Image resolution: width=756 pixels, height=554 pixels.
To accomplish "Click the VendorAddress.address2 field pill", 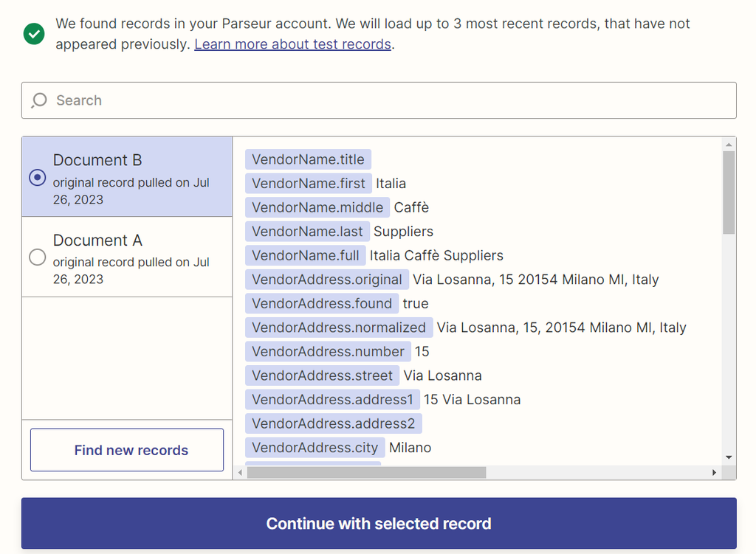I will (333, 423).
